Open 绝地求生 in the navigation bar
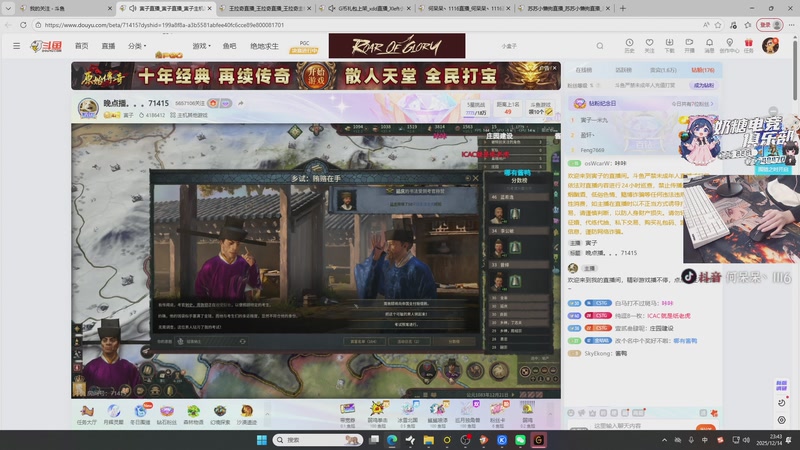The image size is (800, 450). click(264, 46)
